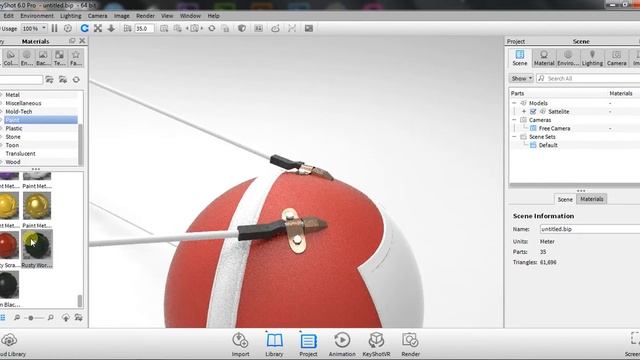
Task: Select the gold Paint Metallic thumbnail
Action: (x=37, y=206)
